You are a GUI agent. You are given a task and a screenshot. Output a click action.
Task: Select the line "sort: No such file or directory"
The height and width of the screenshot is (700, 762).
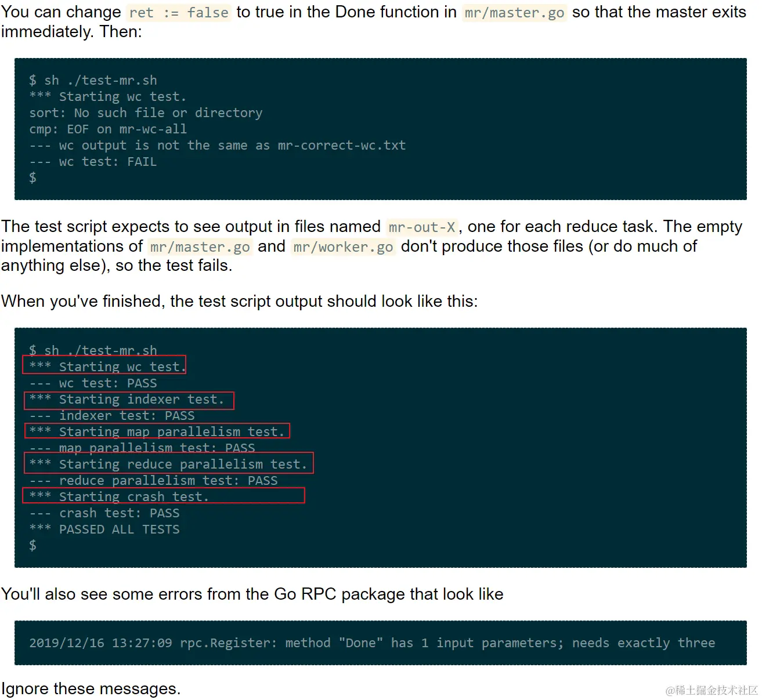tap(146, 113)
